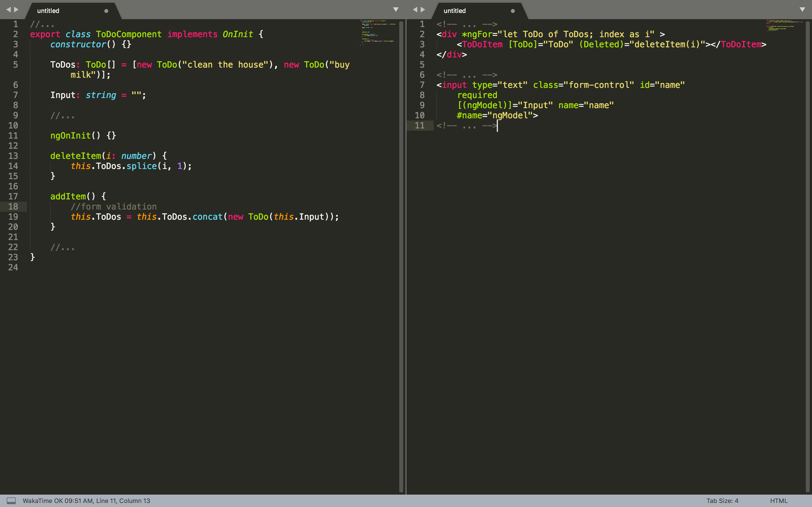Click right pane's next-tab arrow icon
Image resolution: width=812 pixels, height=507 pixels.
tap(423, 10)
